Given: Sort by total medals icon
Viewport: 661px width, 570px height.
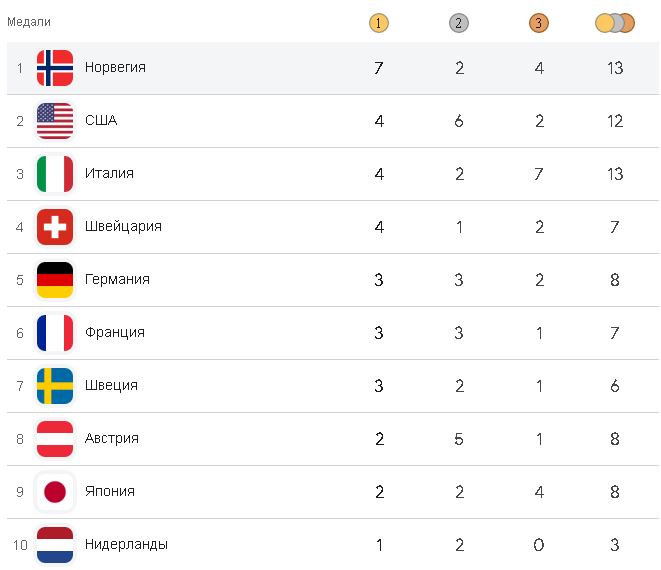Looking at the screenshot, I should [x=614, y=22].
